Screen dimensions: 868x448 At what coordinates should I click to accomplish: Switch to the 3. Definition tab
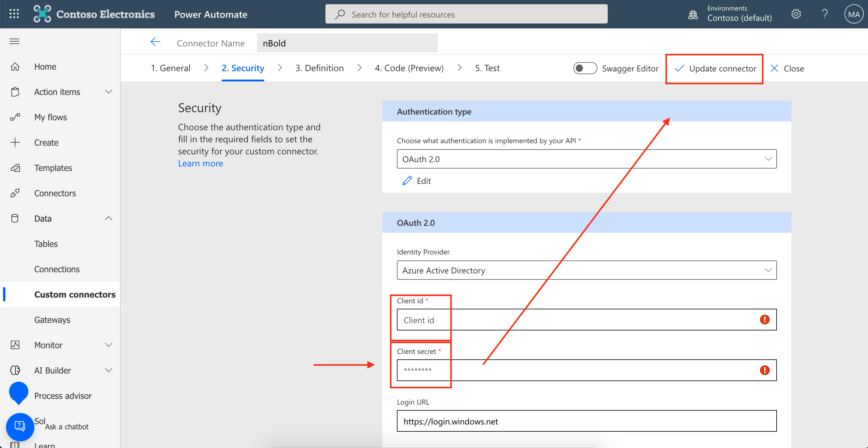coord(319,68)
